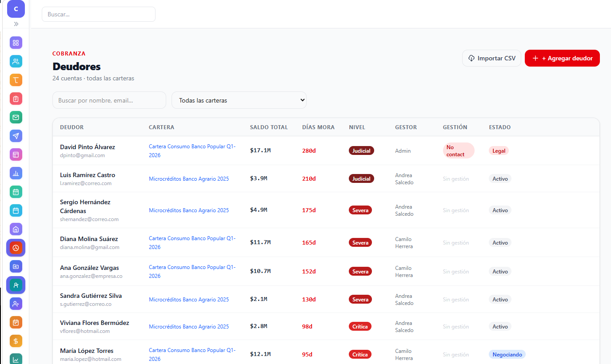The image size is (611, 364).
Task: Click the orange dollar sign icon
Action: (x=16, y=341)
